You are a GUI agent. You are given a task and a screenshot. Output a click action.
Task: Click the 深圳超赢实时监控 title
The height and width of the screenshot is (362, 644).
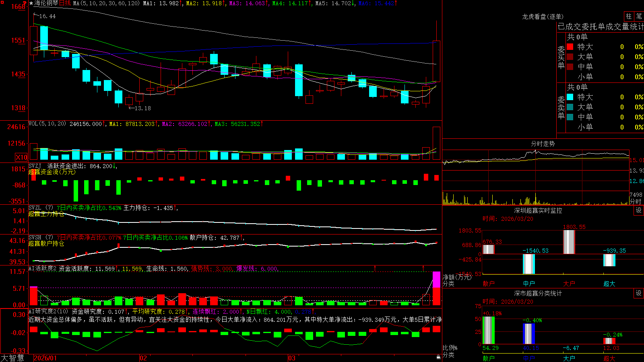[x=538, y=210]
